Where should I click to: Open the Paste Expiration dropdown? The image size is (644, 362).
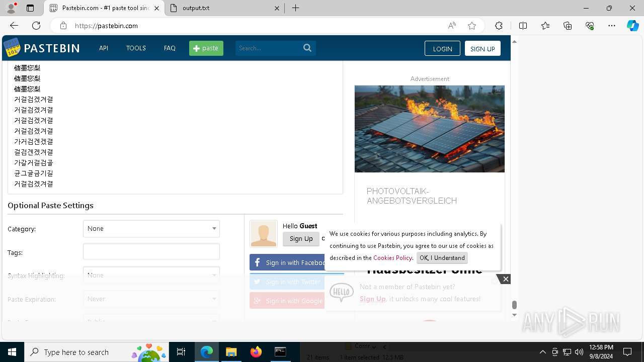pyautogui.click(x=151, y=299)
